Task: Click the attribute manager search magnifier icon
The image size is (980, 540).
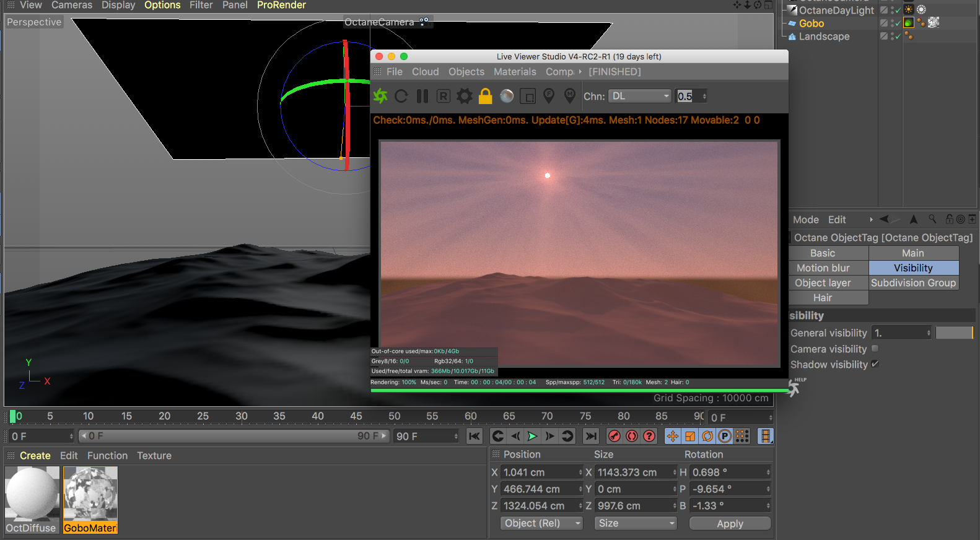Action: click(932, 219)
